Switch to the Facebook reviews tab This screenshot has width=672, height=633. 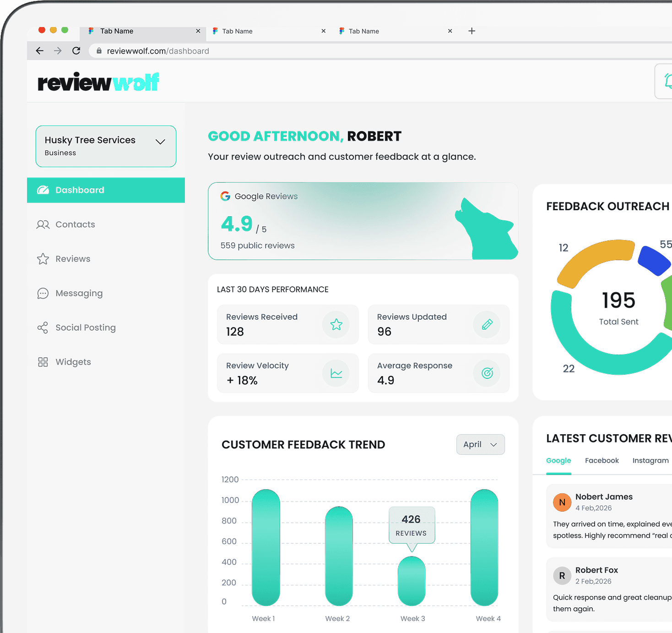(x=602, y=460)
